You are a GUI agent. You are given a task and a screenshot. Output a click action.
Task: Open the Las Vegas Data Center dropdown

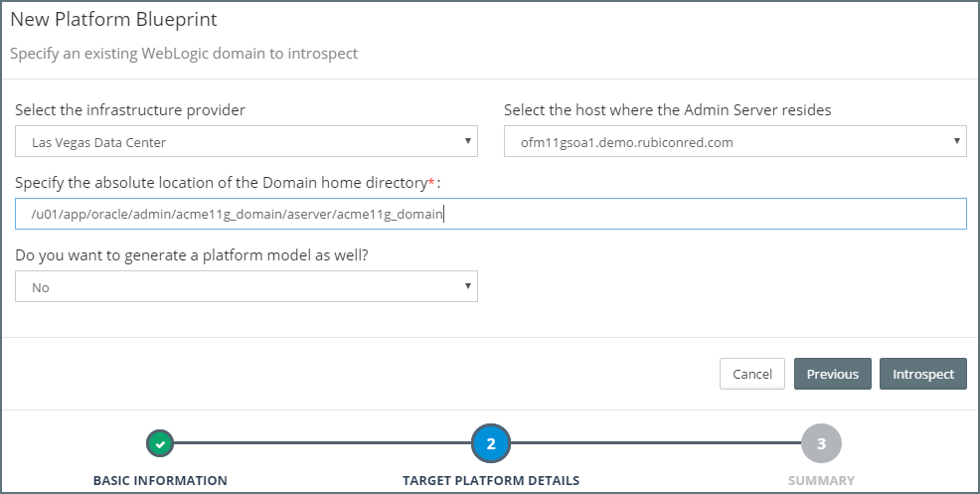245,141
